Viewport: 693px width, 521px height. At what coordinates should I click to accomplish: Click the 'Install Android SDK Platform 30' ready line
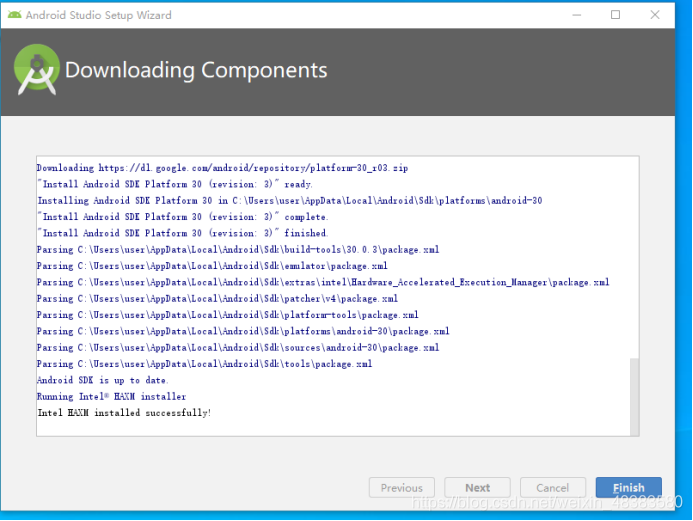175,184
